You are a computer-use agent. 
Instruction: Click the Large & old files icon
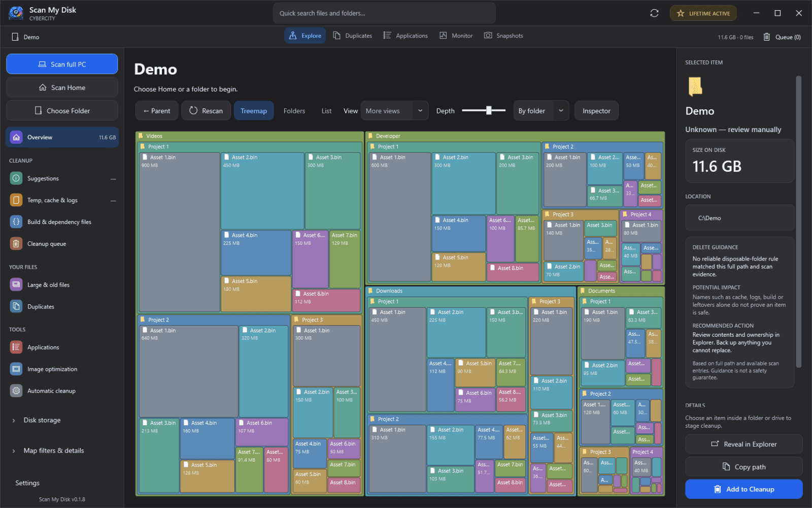point(16,285)
